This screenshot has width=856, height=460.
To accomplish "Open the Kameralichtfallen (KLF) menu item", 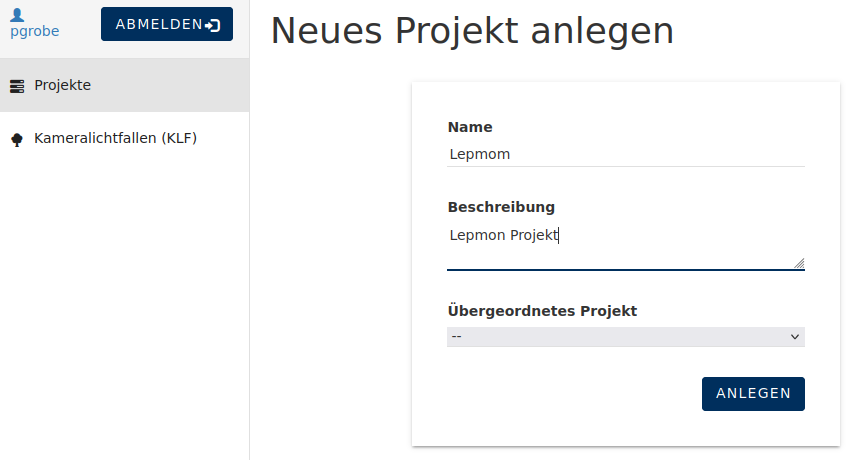I will [x=124, y=139].
